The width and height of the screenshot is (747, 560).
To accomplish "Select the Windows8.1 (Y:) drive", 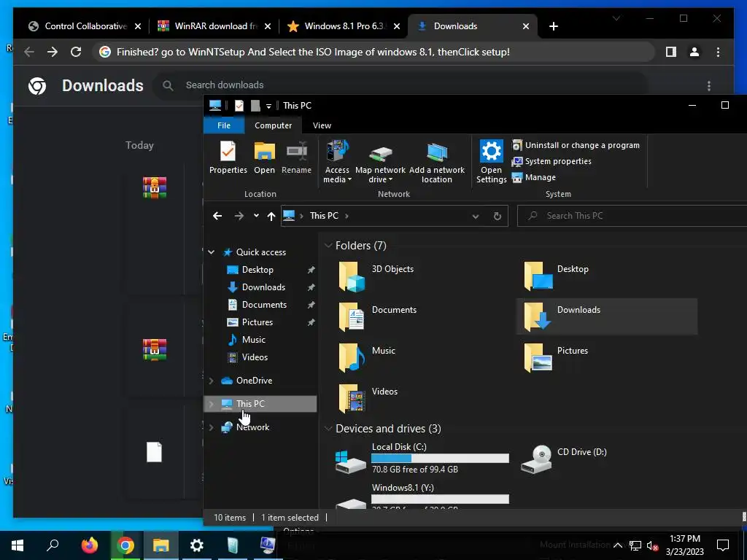I will pyautogui.click(x=422, y=496).
